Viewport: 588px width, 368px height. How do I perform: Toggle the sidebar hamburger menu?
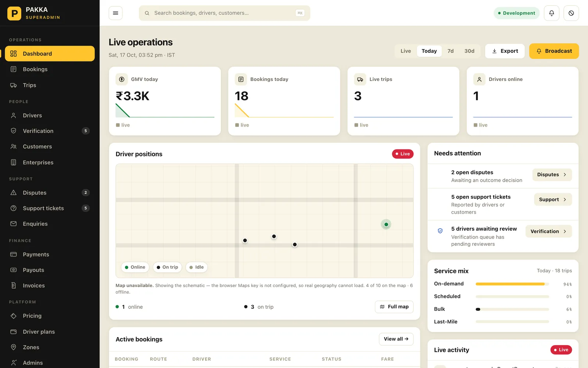coord(115,13)
